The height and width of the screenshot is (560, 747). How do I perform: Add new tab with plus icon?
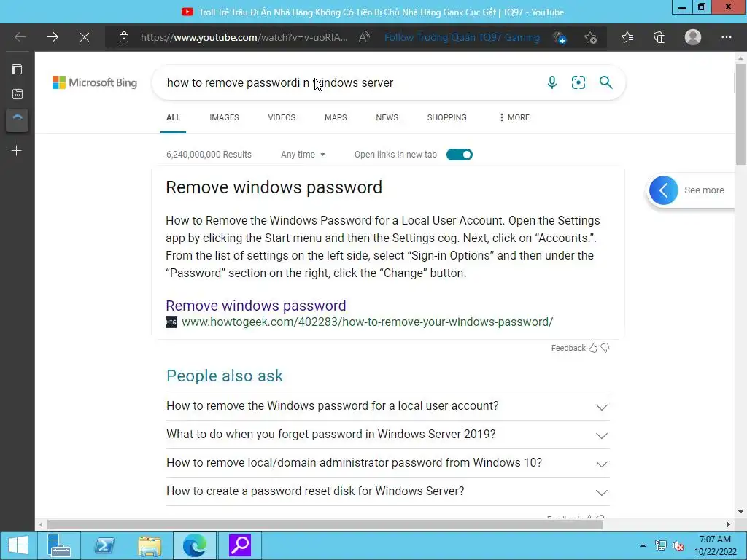point(17,151)
